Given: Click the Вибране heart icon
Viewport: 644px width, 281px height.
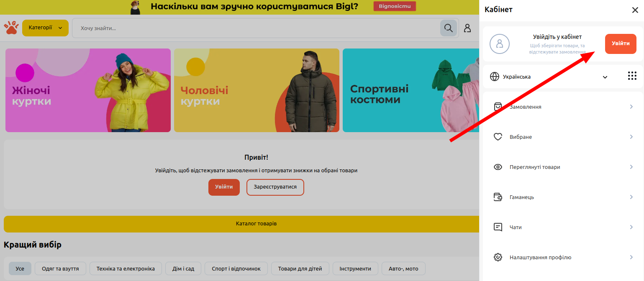Looking at the screenshot, I should [x=498, y=137].
